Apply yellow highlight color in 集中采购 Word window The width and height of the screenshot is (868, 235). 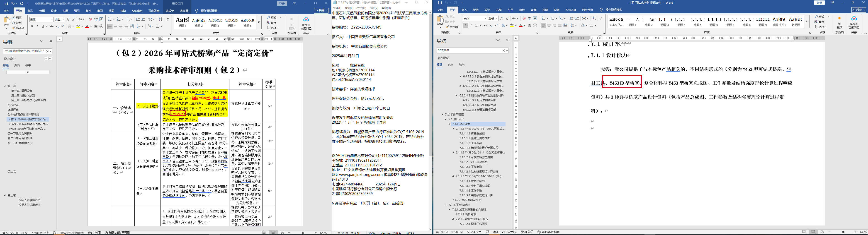(78, 26)
